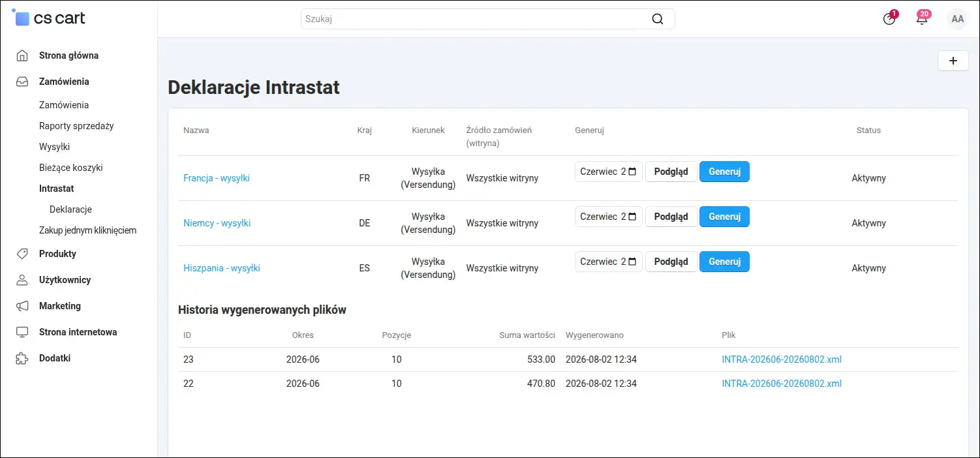Click Podgląd for Hiszpania row
Screen dimensions: 980x458
[671, 262]
